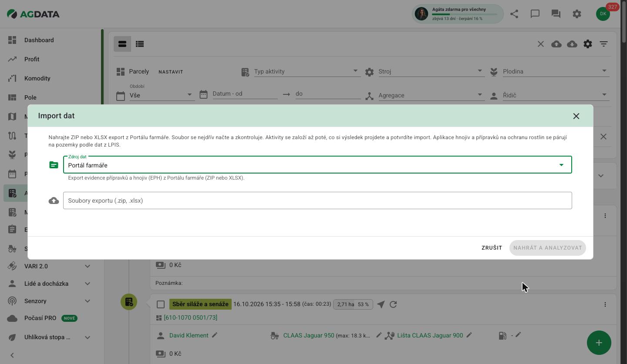Click the cloud upload icon in toolbar
627x364 pixels.
tap(556, 44)
